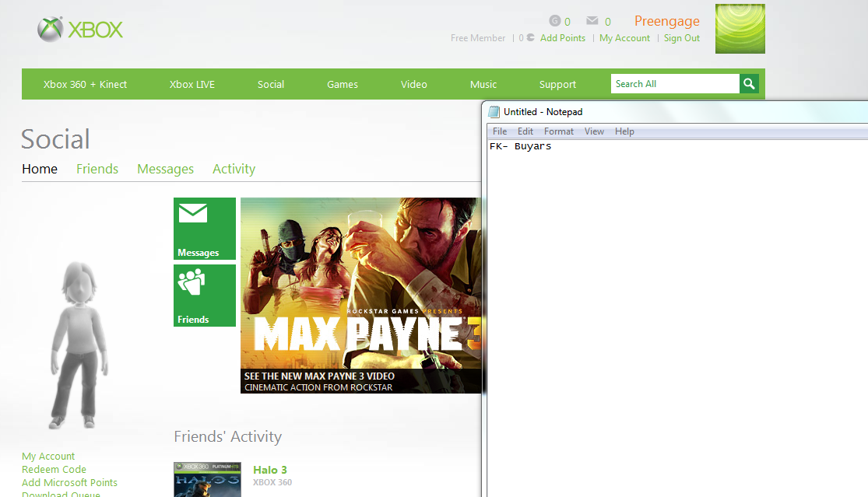Screen dimensions: 868x497
Task: Click the Xbox logo
Action: [x=80, y=30]
